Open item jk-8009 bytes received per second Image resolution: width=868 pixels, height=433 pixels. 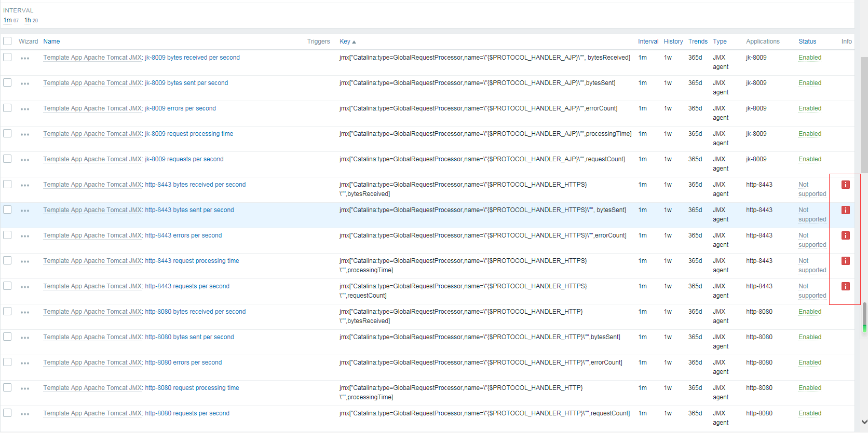click(x=192, y=58)
